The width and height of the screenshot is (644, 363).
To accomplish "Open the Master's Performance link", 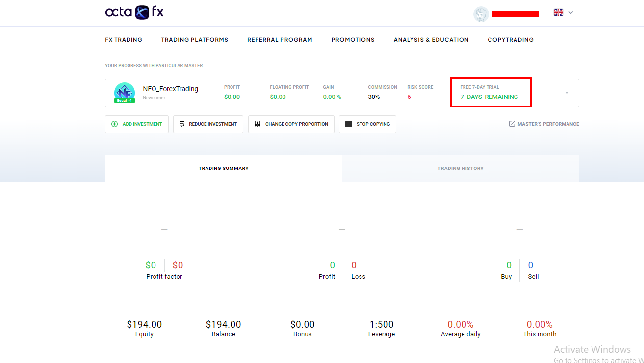I will pos(548,124).
